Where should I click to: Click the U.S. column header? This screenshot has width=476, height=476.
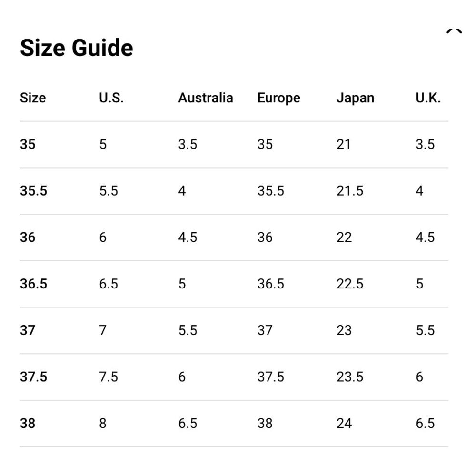coord(111,98)
